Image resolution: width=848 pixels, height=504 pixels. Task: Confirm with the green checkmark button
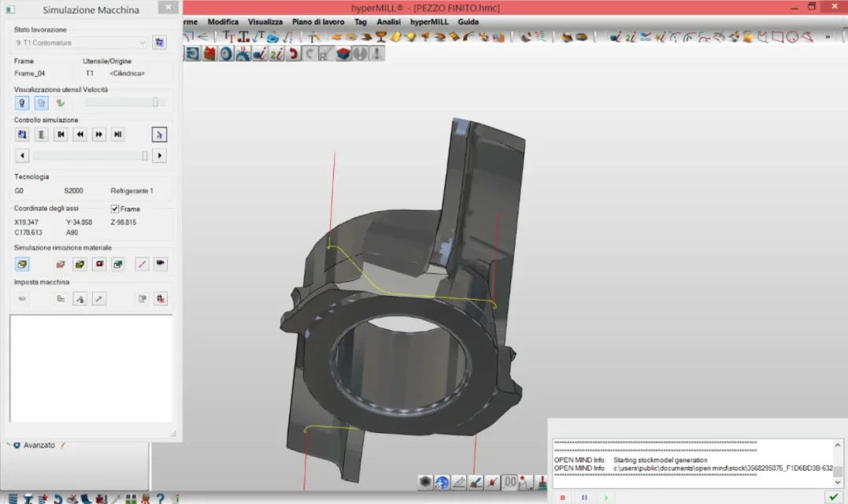833,497
